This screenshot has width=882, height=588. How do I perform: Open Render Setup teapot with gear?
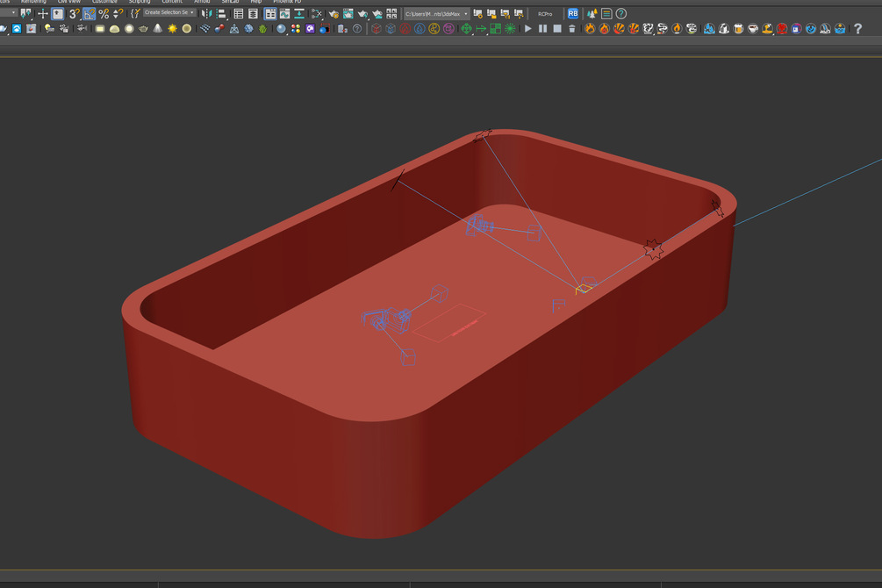tap(333, 14)
